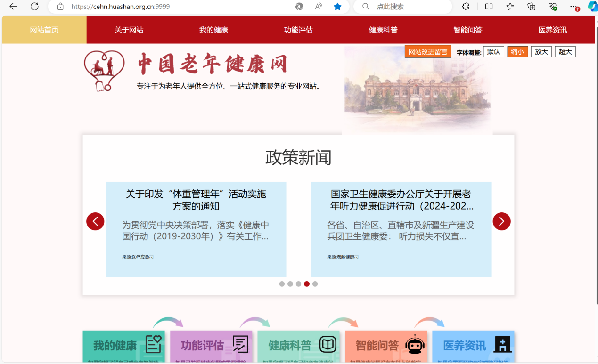Click the 网站改进留言 button
Image resolution: width=598 pixels, height=364 pixels.
(x=428, y=52)
